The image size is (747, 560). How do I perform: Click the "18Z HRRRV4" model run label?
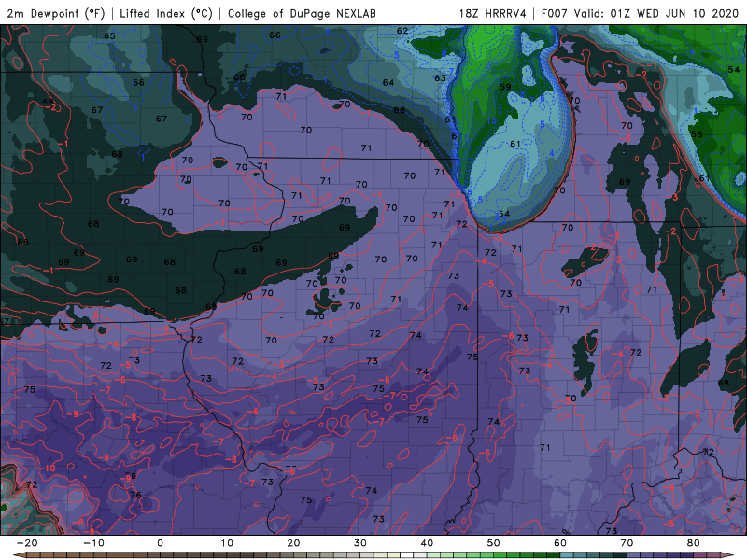click(x=493, y=13)
